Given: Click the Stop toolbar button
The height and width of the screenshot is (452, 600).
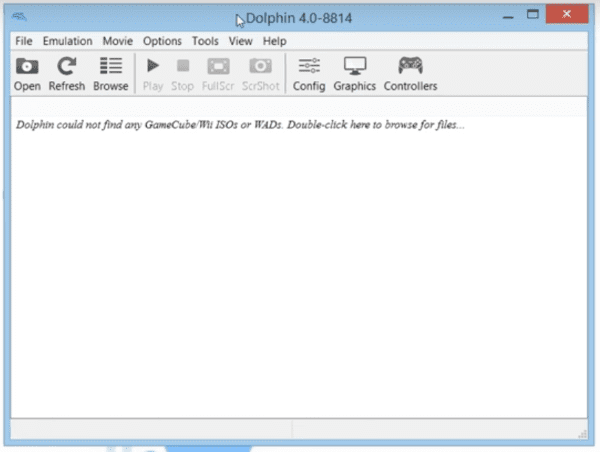Looking at the screenshot, I should pyautogui.click(x=183, y=73).
